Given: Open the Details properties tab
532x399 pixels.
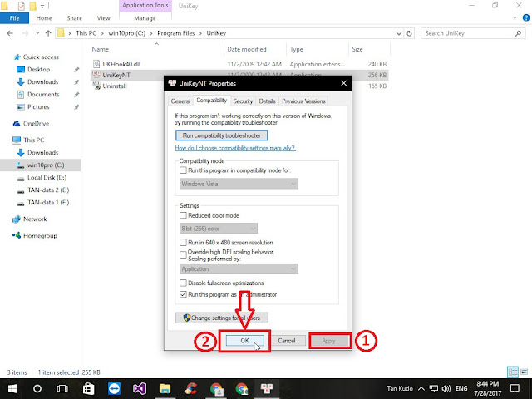Looking at the screenshot, I should point(267,101).
